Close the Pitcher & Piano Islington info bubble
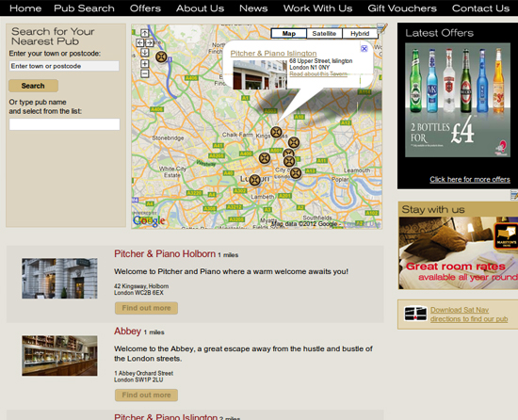This screenshot has width=518, height=420. pos(364,49)
